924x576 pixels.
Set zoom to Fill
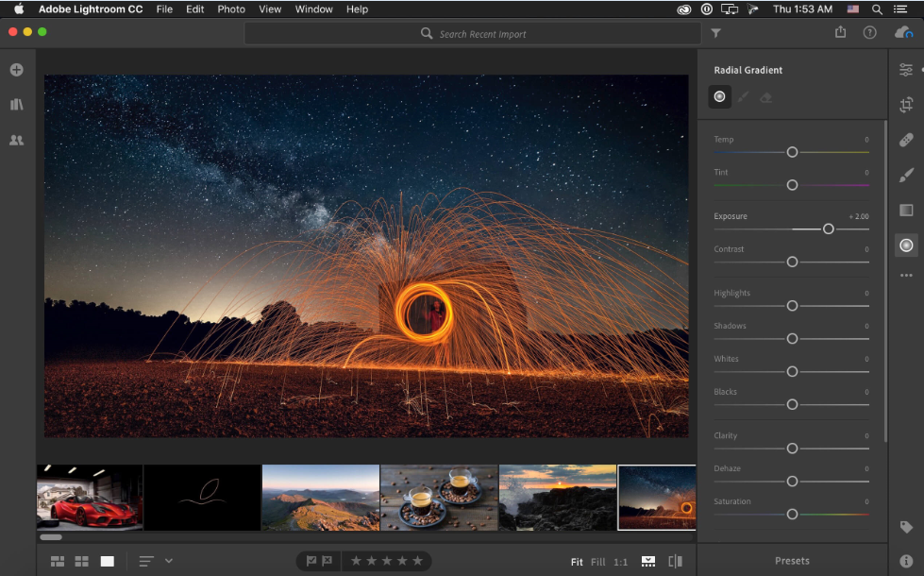pos(597,562)
